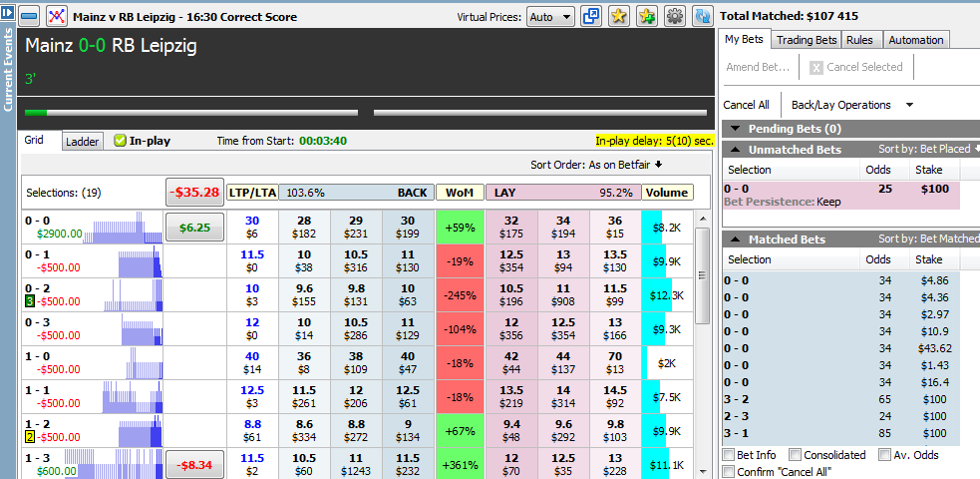This screenshot has width=980, height=479.
Task: Lay 0 - 0 at odds 32
Action: pos(511,227)
